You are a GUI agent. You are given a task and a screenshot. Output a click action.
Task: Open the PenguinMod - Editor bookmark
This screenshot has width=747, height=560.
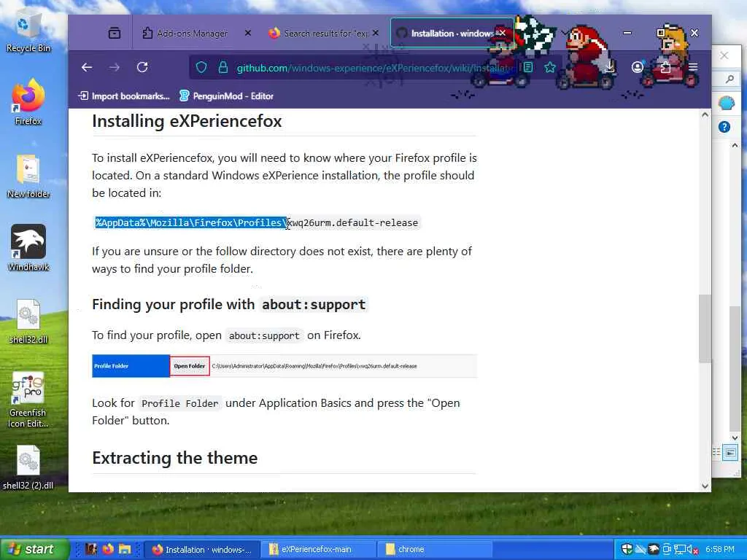tap(226, 96)
